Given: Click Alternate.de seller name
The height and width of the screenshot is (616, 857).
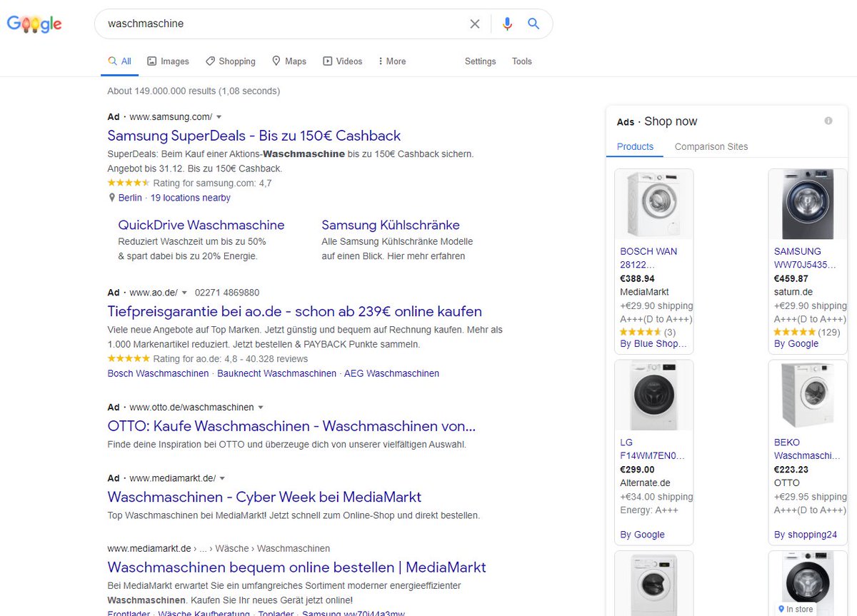Looking at the screenshot, I should (x=645, y=483).
